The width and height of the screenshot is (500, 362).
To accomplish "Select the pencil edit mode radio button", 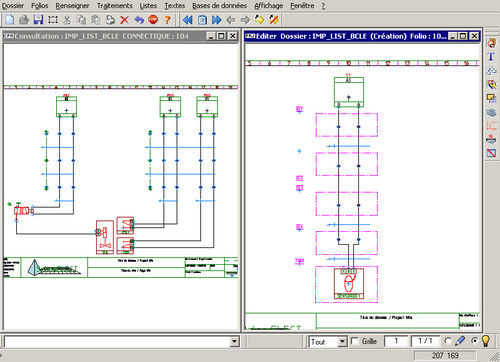I will click(x=448, y=341).
